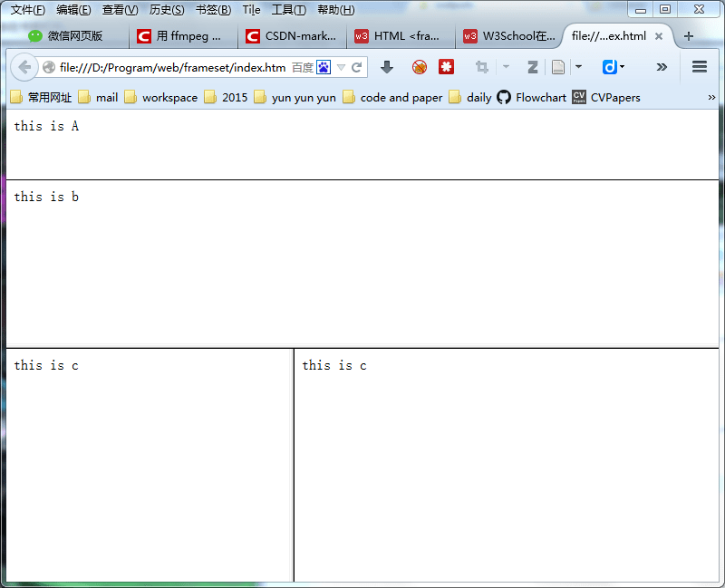Open the dropdown next to the page icon
The image size is (725, 588).
[578, 67]
